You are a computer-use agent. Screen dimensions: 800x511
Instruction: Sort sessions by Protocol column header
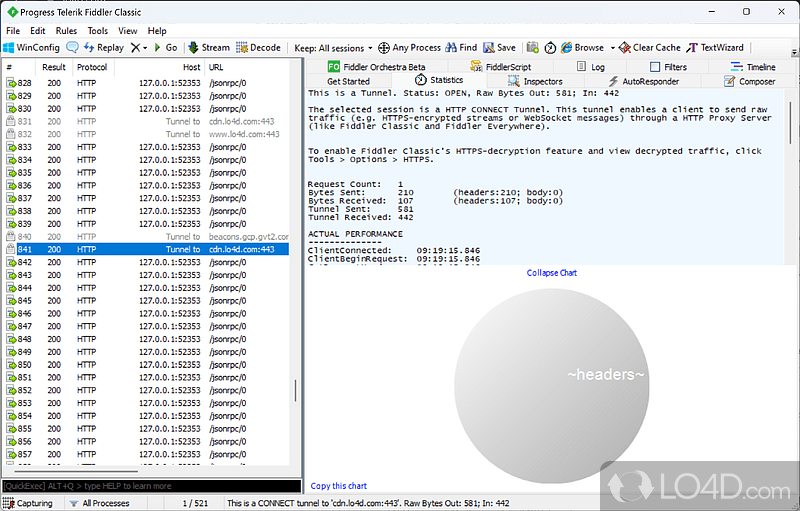point(92,67)
